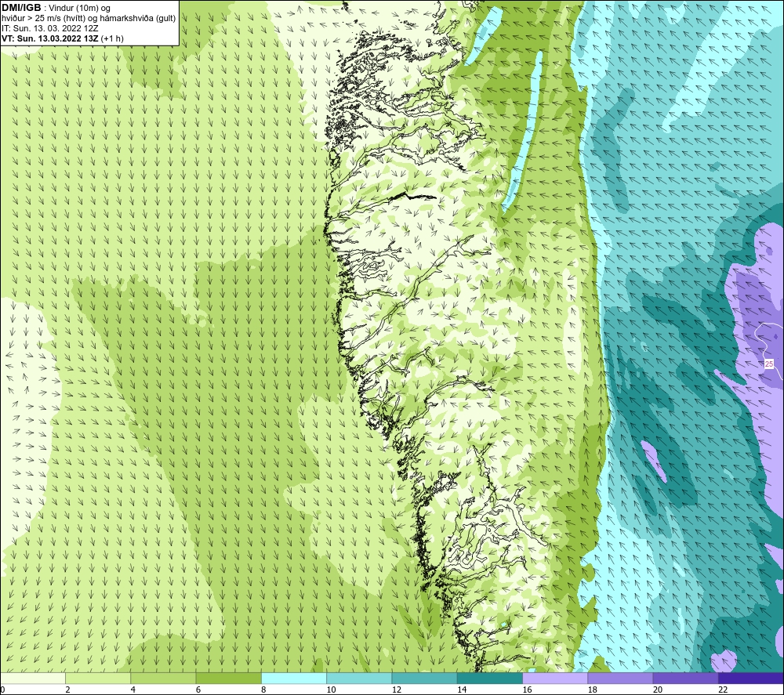Click the '20' legend scale label

click(658, 690)
